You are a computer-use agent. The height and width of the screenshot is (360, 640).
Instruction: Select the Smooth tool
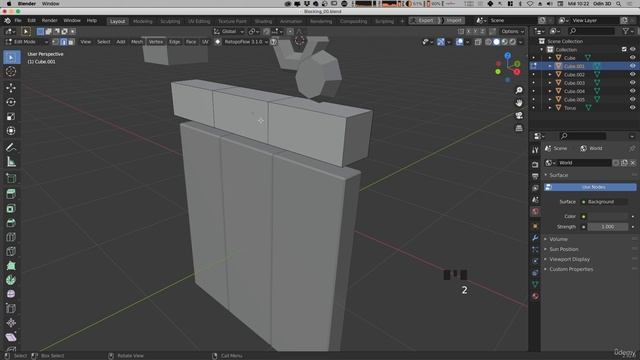pyautogui.click(x=11, y=294)
